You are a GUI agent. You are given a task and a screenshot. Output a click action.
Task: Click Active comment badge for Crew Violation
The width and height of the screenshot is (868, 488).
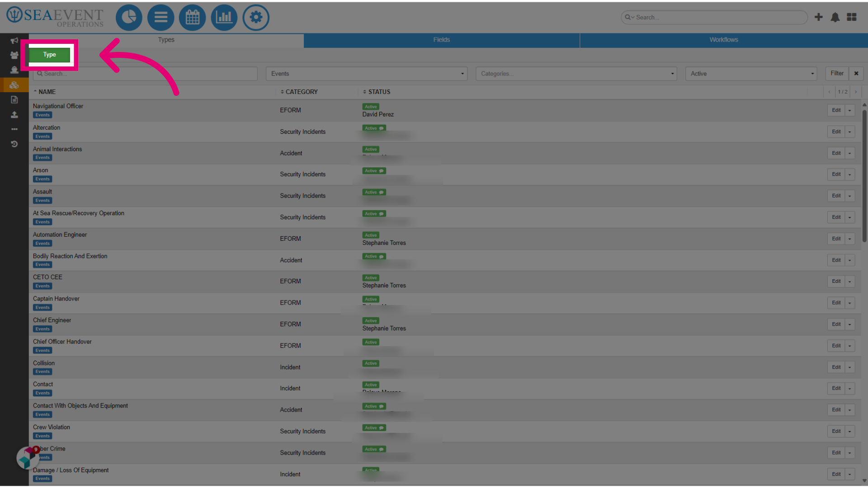[x=374, y=428]
